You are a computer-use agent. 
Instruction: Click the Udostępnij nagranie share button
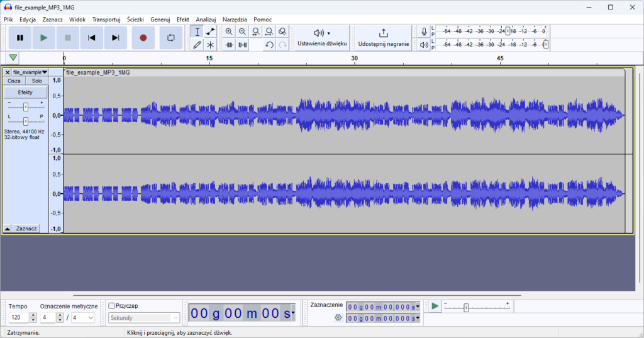coord(383,38)
